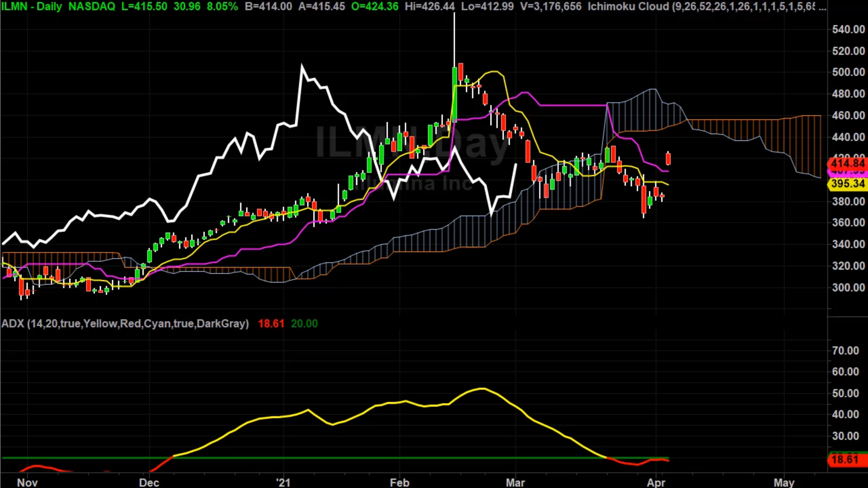Click the red 414.84 price marker
The image size is (868, 488).
tap(848, 164)
